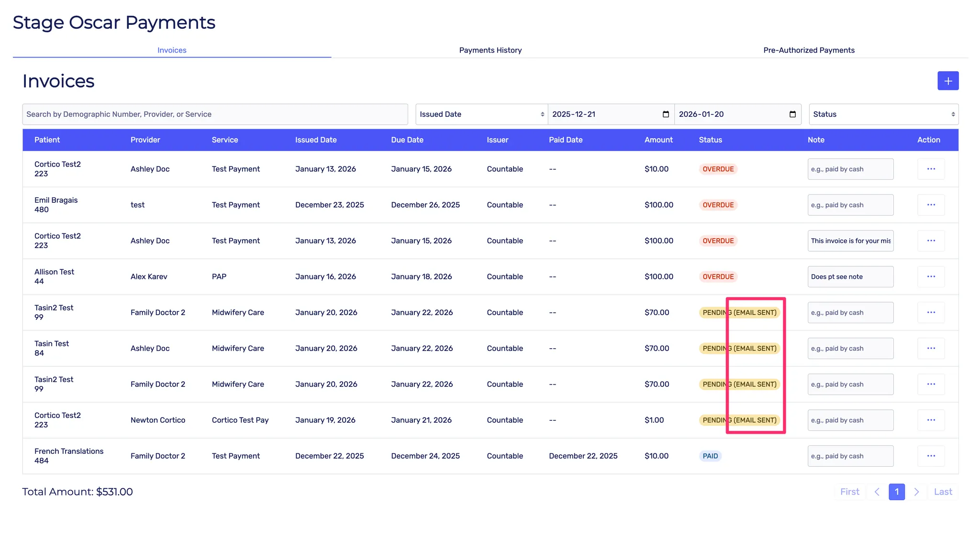
Task: Click page number 1 button
Action: coord(896,492)
